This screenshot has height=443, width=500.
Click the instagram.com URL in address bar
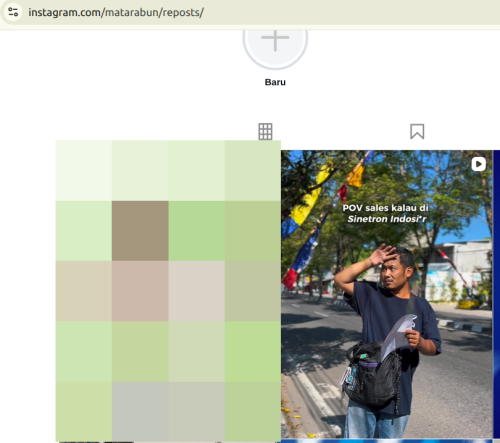click(x=116, y=12)
